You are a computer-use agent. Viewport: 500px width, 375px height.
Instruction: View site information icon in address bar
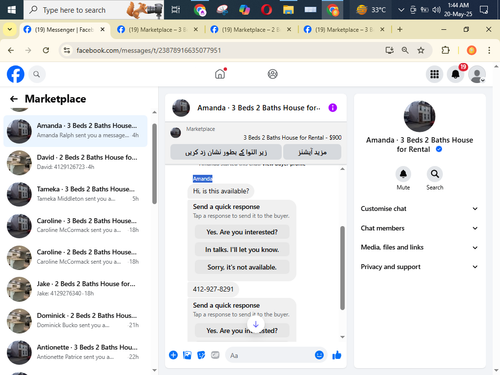67,50
